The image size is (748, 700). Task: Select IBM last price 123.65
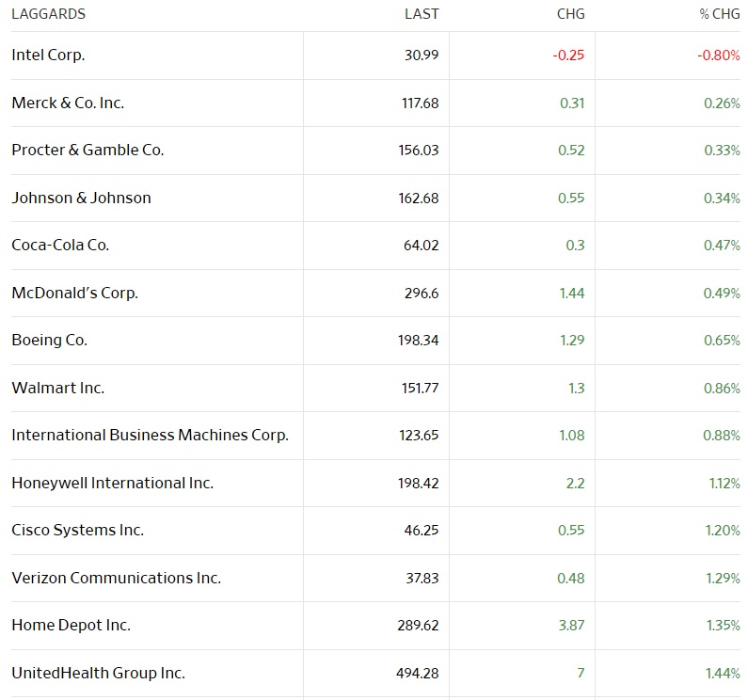419,436
